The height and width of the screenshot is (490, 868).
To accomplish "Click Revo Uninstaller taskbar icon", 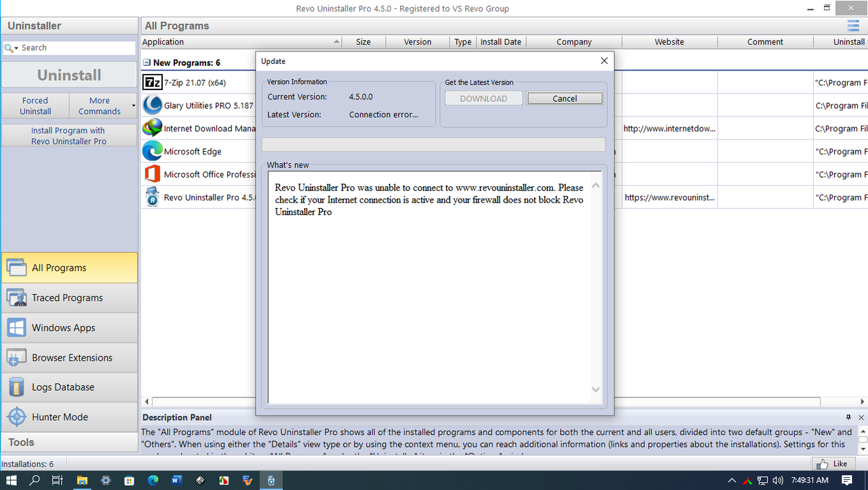I will (271, 481).
